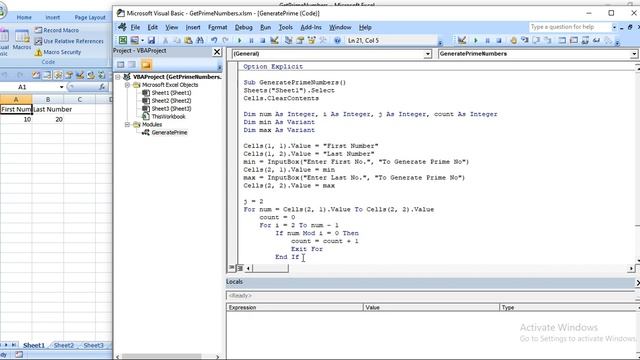Open the Properties Window toolbar icon
The image size is (640, 360).
pos(300,40)
